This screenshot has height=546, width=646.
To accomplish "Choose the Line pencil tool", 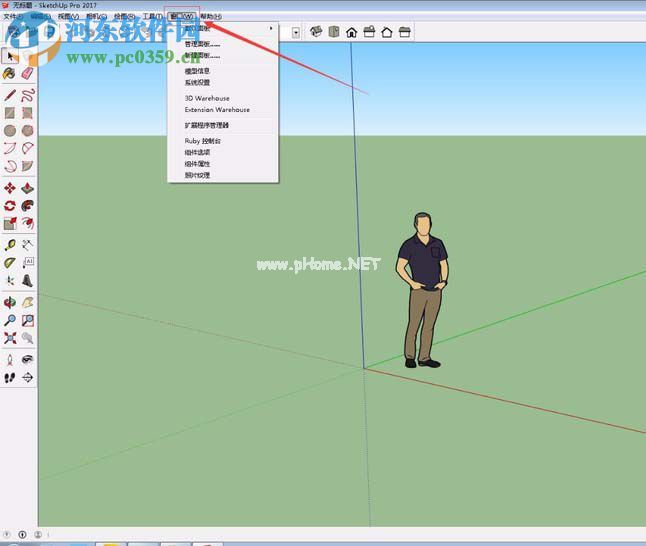I will 10,96.
